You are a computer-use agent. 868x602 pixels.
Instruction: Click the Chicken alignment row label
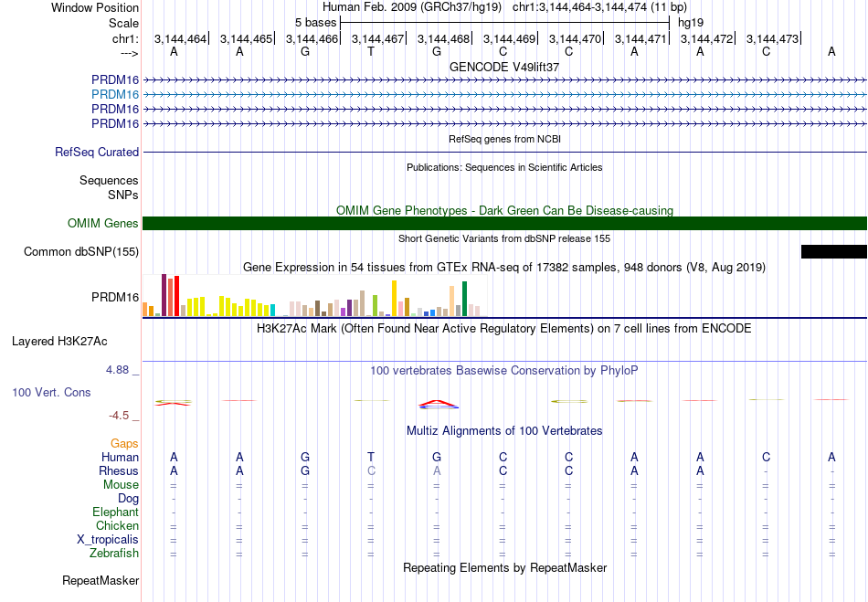117,525
